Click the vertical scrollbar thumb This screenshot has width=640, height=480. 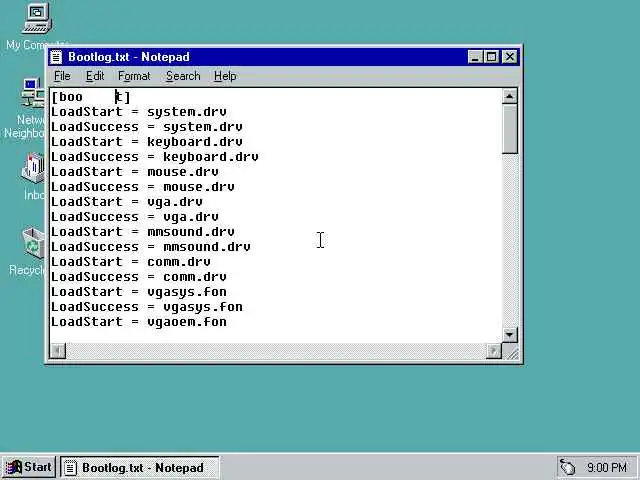509,129
